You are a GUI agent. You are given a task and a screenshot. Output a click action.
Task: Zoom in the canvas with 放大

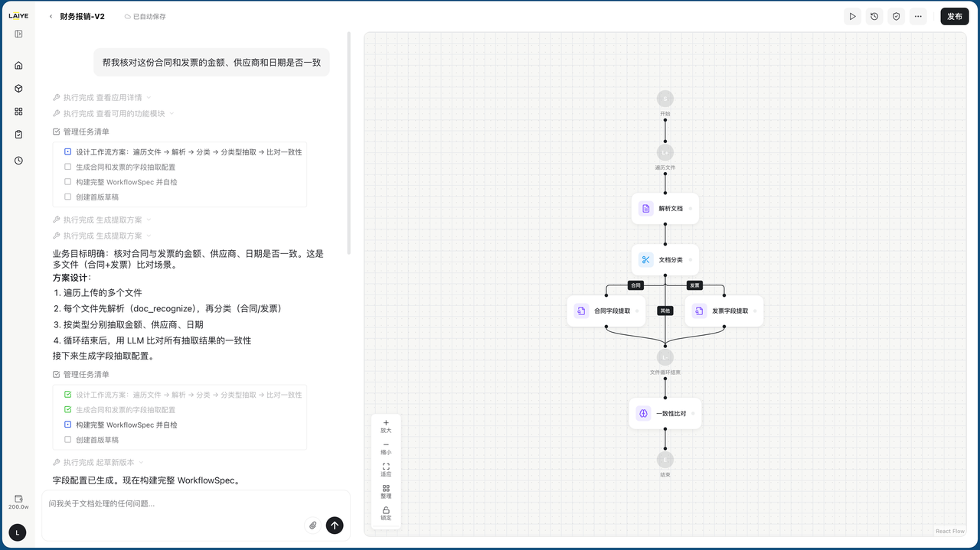pyautogui.click(x=386, y=426)
